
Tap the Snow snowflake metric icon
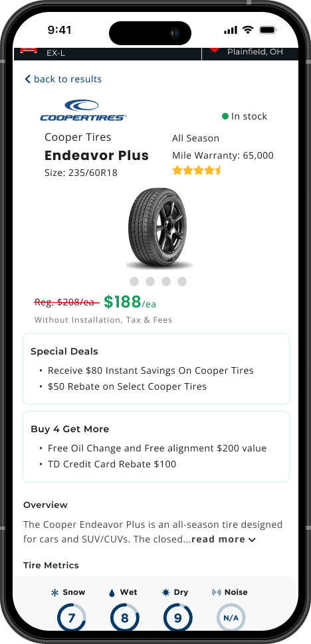point(54,592)
